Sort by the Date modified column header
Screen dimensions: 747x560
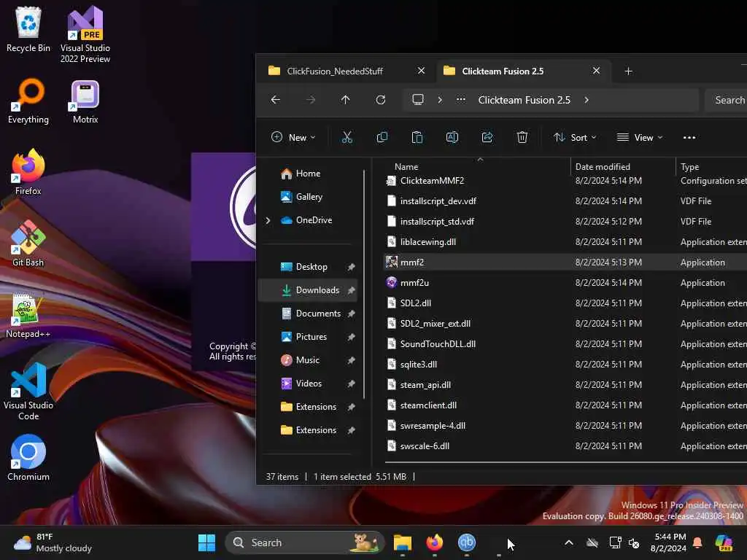[603, 167]
